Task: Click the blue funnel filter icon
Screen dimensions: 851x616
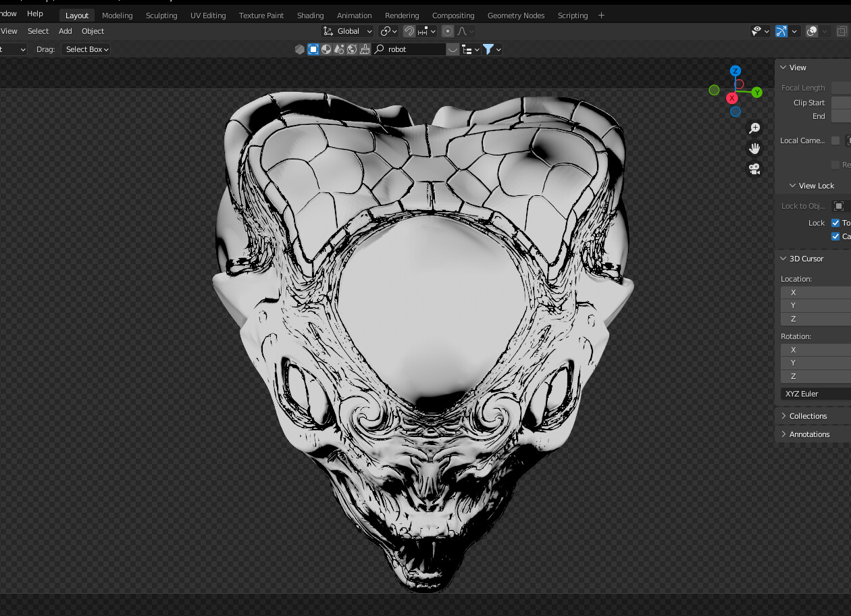Action: [x=488, y=49]
